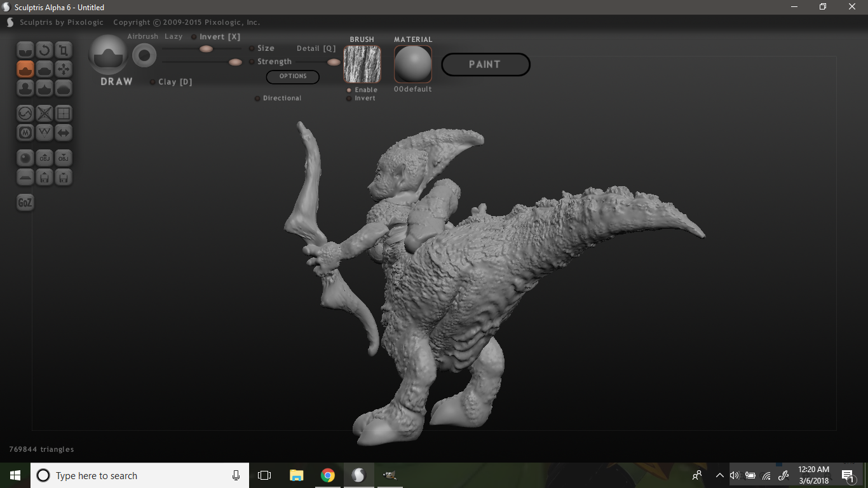The height and width of the screenshot is (488, 868).
Task: Click the Import OBJ icon
Action: (x=44, y=158)
